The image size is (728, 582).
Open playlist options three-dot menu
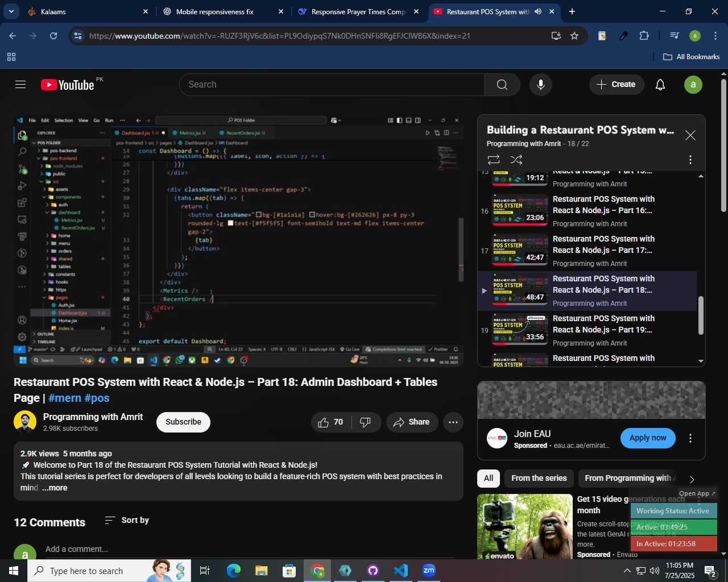[690, 160]
